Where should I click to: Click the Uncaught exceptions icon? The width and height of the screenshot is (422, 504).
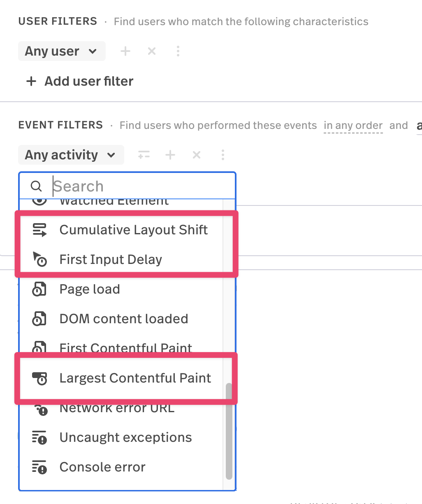click(x=39, y=438)
